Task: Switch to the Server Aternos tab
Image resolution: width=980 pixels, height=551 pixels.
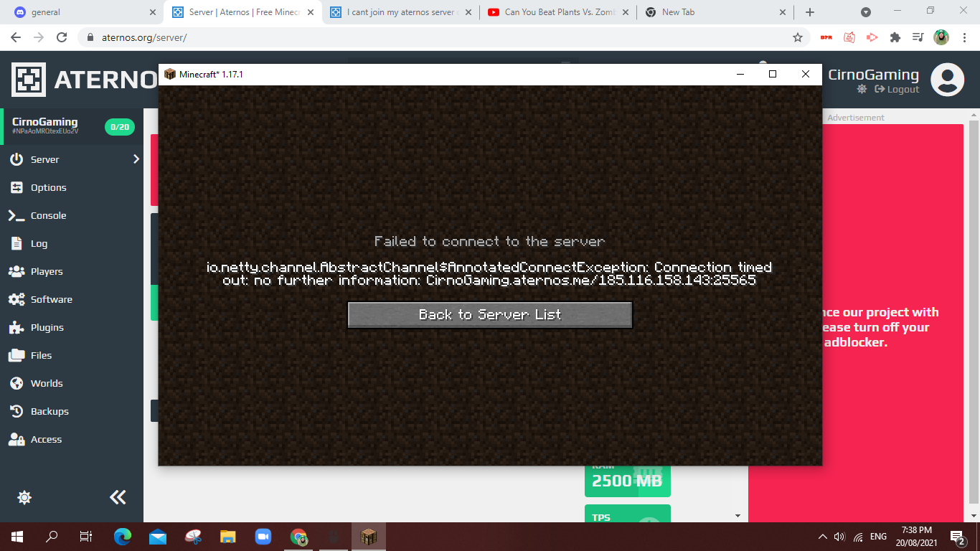Action: point(242,12)
